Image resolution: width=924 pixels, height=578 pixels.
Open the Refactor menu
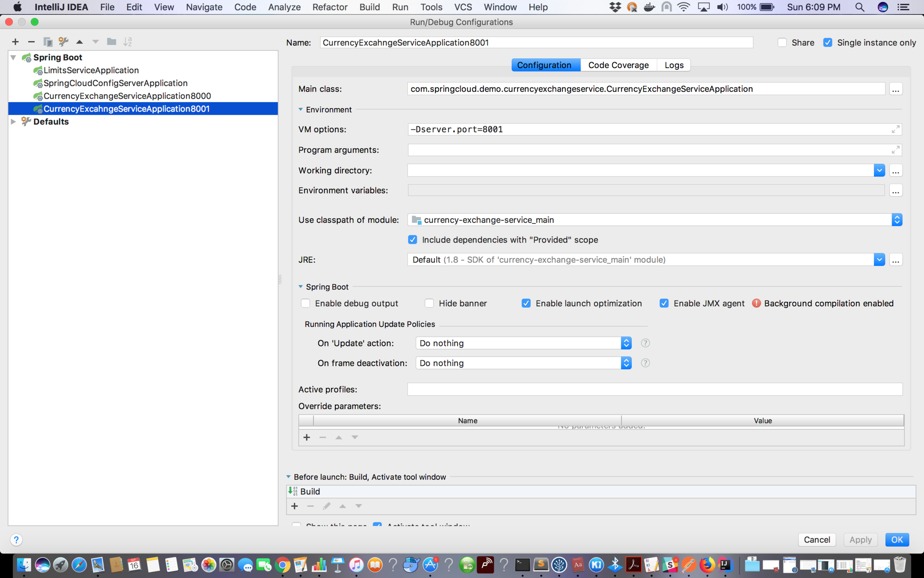pyautogui.click(x=329, y=7)
